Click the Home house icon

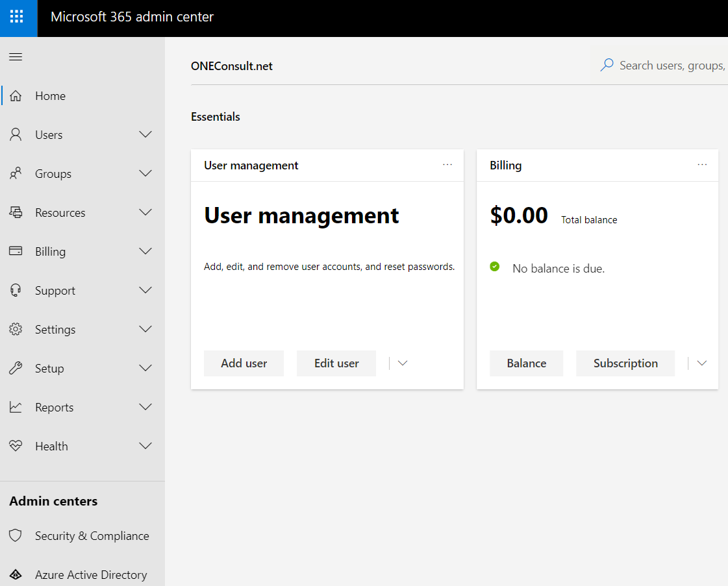click(16, 95)
